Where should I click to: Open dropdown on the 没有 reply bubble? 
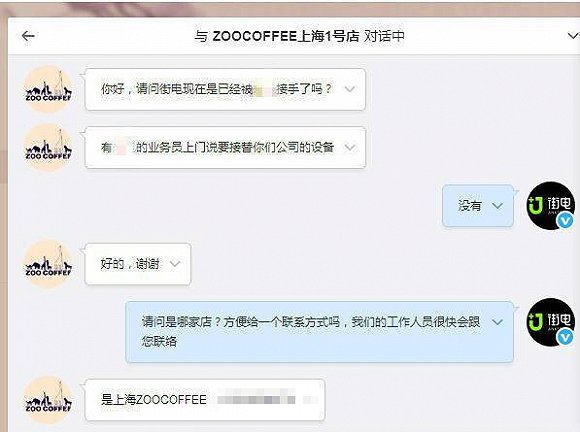[x=498, y=206]
